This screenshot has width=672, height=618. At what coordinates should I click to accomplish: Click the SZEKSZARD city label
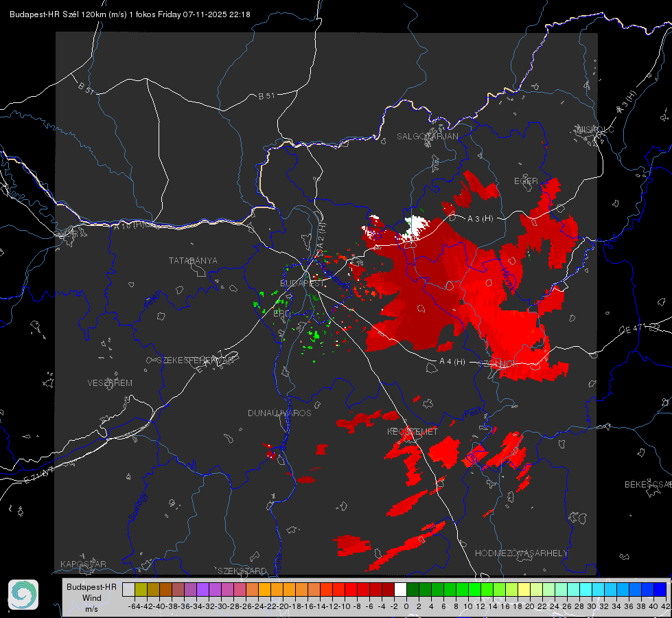tap(242, 571)
